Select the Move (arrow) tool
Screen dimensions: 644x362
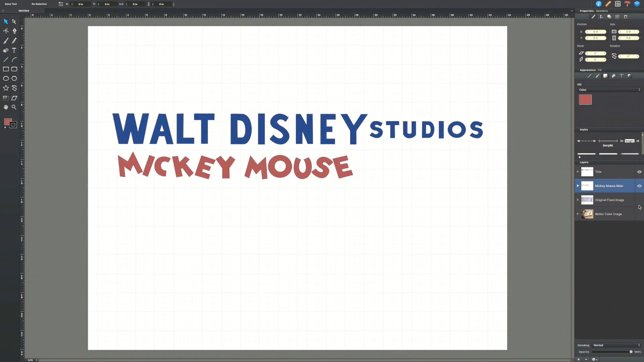point(6,21)
